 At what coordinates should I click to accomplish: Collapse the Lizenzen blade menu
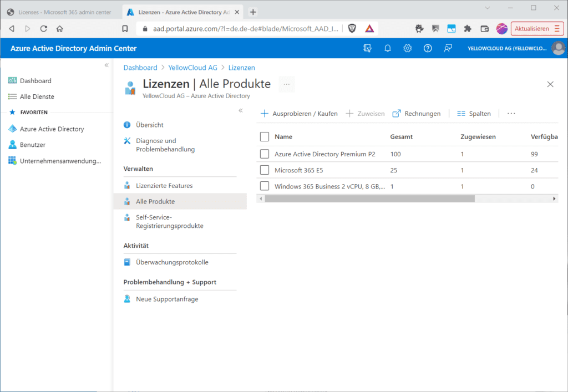pyautogui.click(x=241, y=110)
